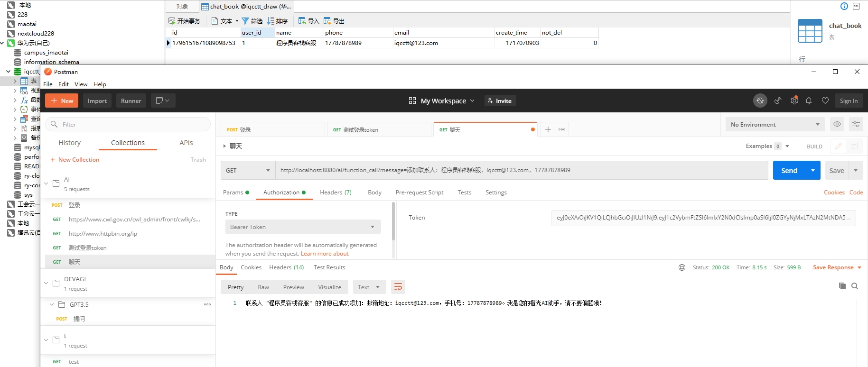This screenshot has width=868, height=367.
Task: Click the Invite button
Action: 500,101
